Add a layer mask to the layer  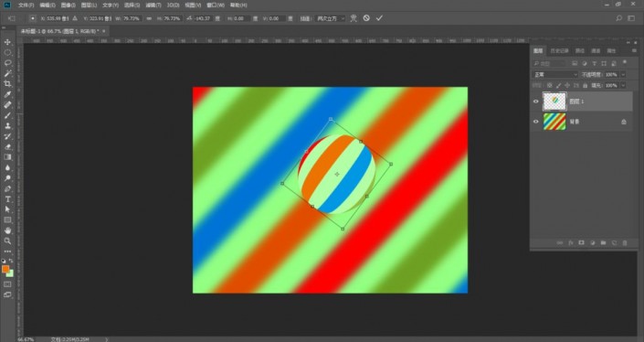pos(581,243)
